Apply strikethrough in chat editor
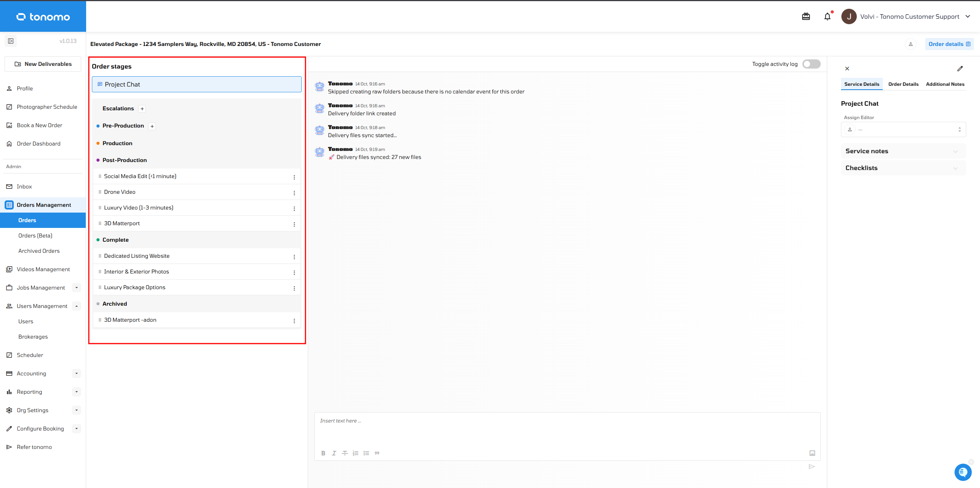The width and height of the screenshot is (980, 488). tap(345, 453)
